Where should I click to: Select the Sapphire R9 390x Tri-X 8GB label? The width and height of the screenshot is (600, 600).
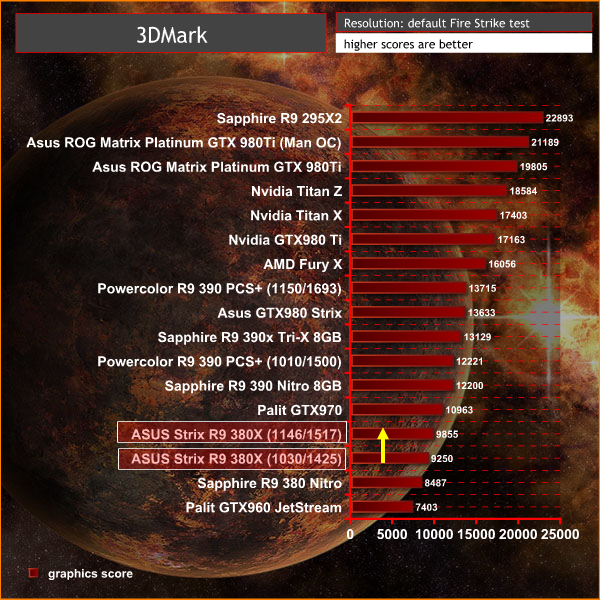(x=249, y=338)
